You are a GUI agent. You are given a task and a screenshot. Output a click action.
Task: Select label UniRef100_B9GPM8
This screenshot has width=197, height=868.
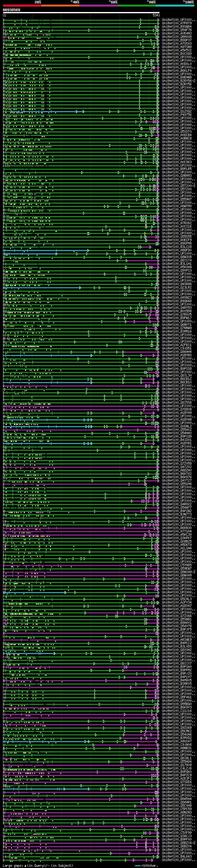pyautogui.click(x=177, y=243)
